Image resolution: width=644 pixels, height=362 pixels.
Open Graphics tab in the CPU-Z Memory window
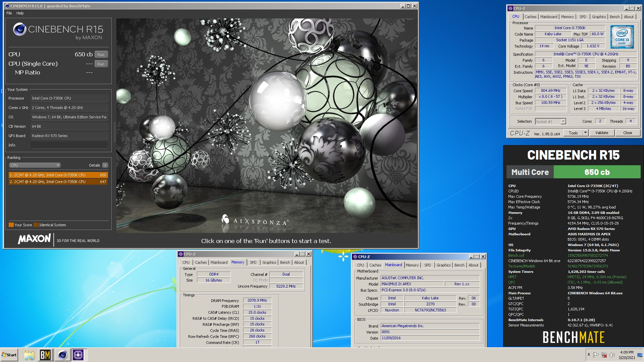[x=269, y=262]
